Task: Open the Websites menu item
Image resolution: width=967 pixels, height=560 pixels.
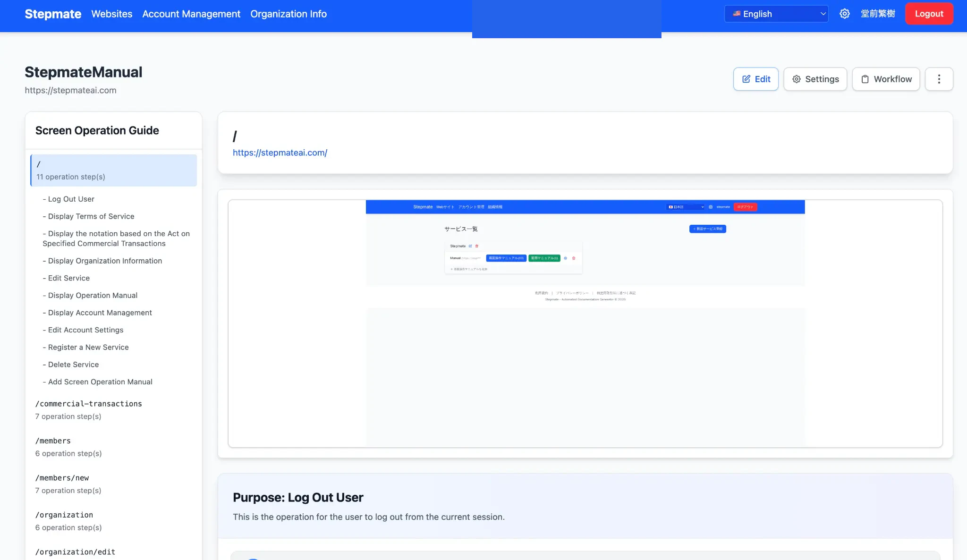Action: [111, 14]
